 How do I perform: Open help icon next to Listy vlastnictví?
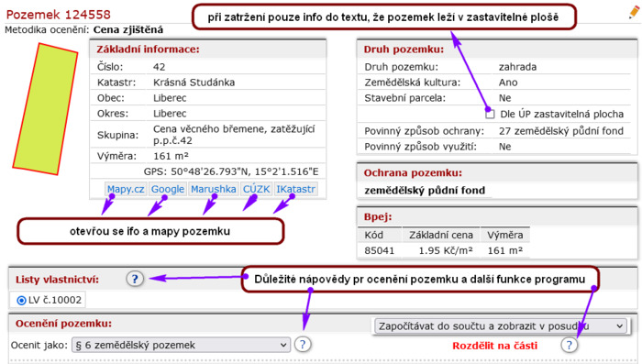pyautogui.click(x=135, y=279)
